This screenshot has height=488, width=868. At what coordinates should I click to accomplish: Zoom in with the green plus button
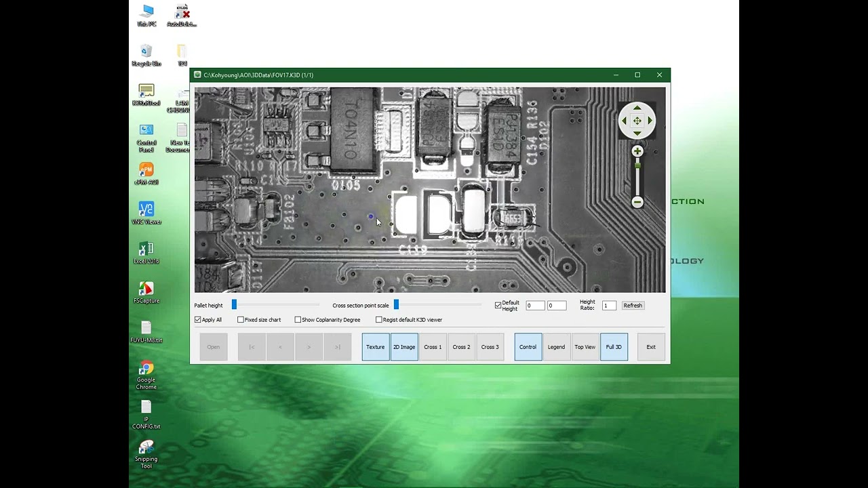point(637,151)
